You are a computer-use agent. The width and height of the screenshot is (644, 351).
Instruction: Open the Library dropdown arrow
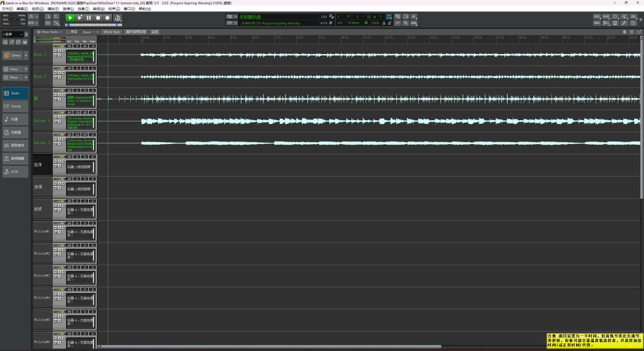click(x=26, y=55)
